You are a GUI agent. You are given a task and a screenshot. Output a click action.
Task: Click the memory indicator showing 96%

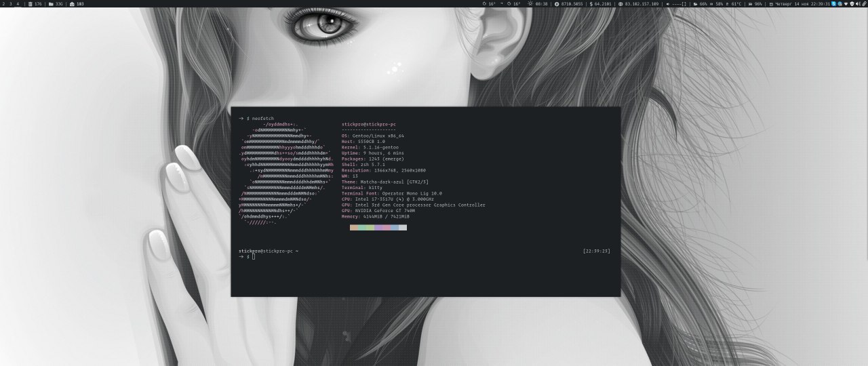[755, 3]
